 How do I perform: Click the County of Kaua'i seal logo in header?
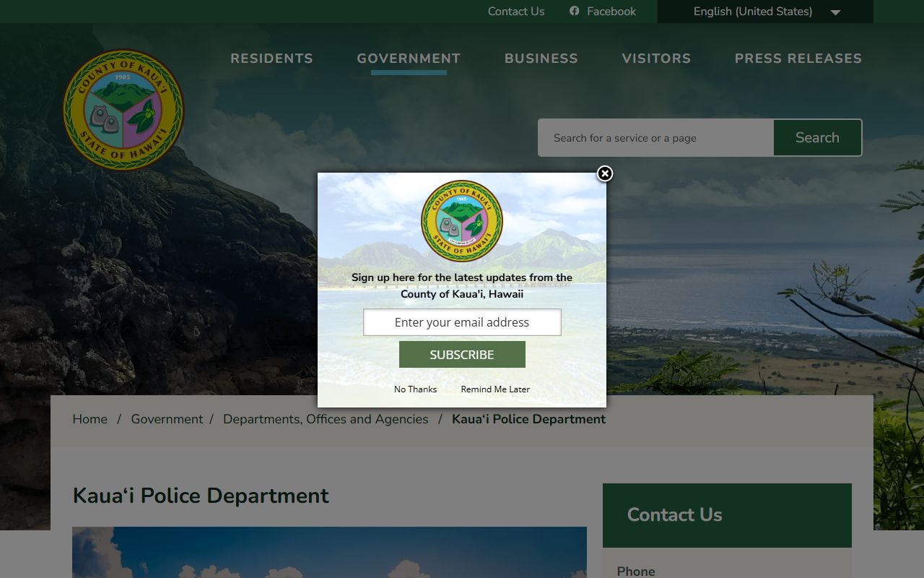[x=123, y=110]
